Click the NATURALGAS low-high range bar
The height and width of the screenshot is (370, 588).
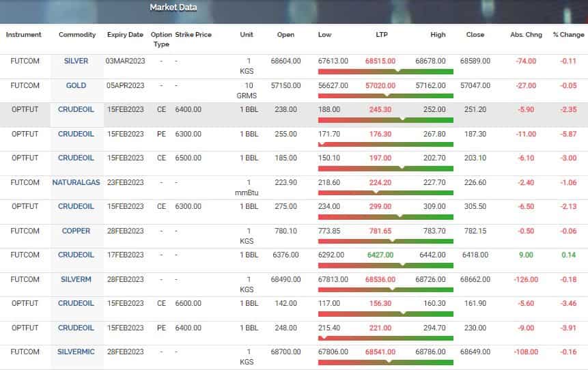pos(385,193)
